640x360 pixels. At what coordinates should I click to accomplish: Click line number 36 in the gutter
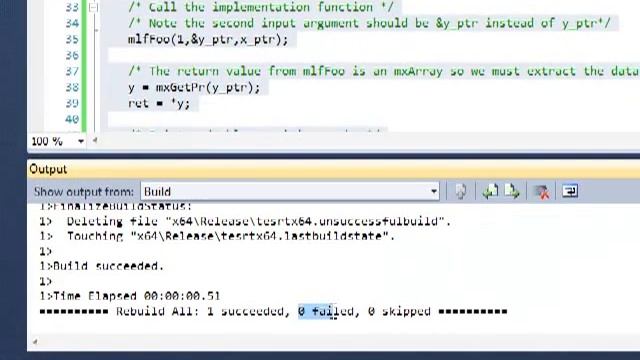click(x=72, y=55)
